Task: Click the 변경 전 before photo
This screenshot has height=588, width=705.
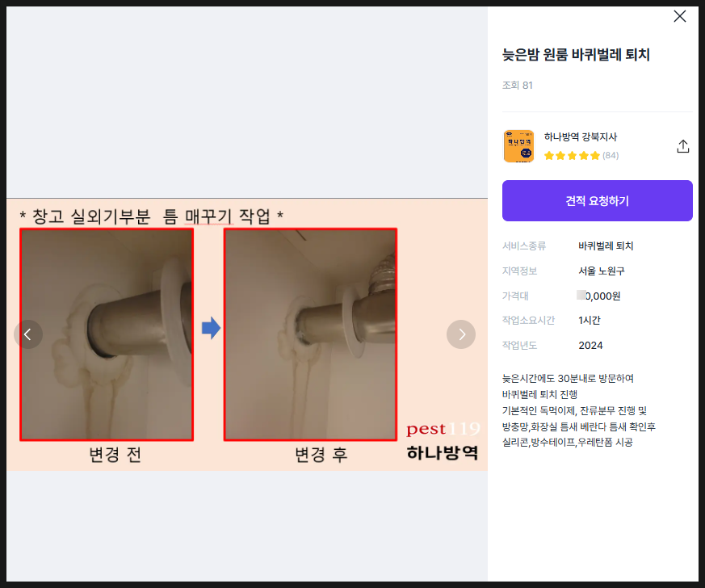Action: [x=107, y=334]
